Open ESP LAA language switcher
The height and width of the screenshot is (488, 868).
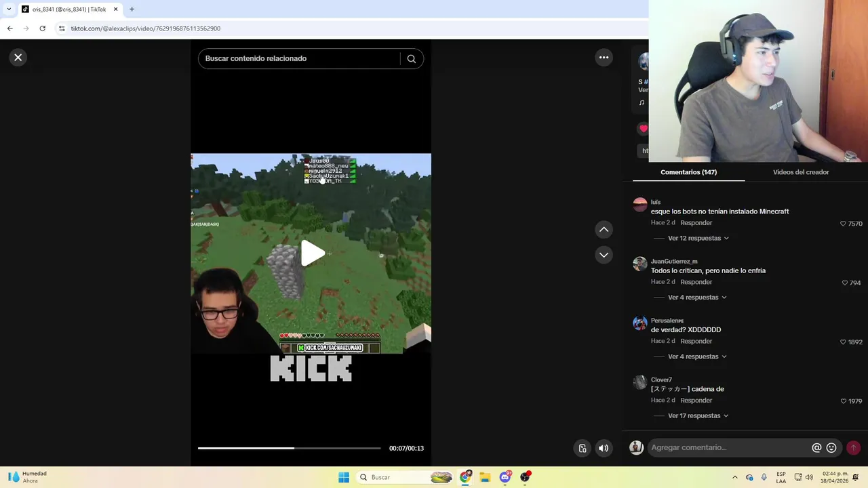click(781, 477)
